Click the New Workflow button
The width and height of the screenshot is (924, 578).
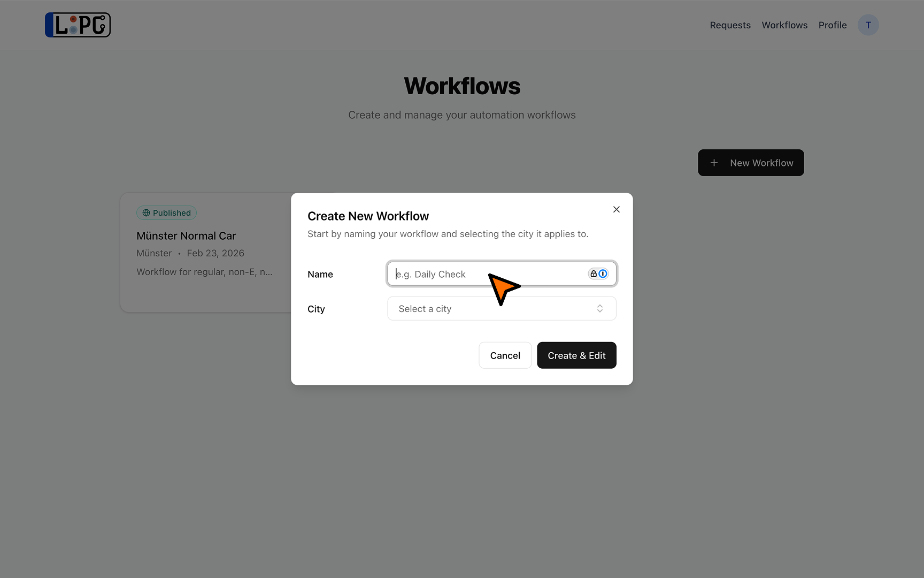pos(751,163)
